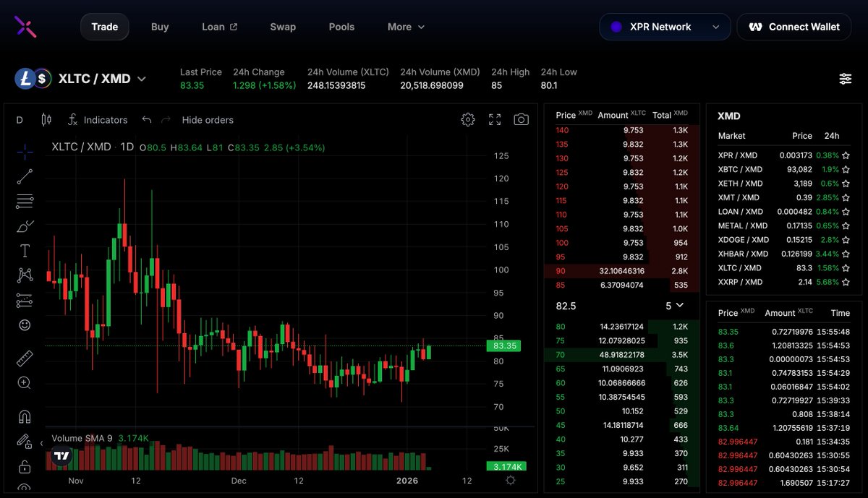Undo last chart action
Viewport: 868px width, 498px height.
147,120
